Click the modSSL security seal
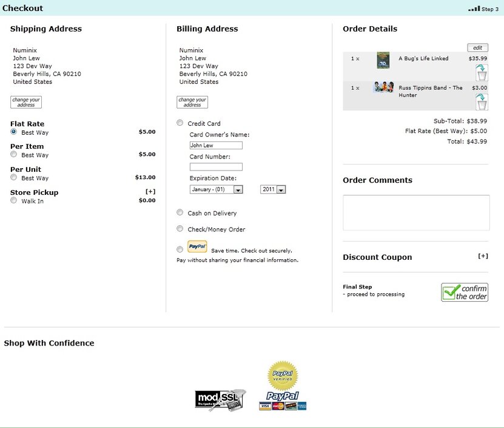Screen dimensions: 504x428 coord(220,399)
